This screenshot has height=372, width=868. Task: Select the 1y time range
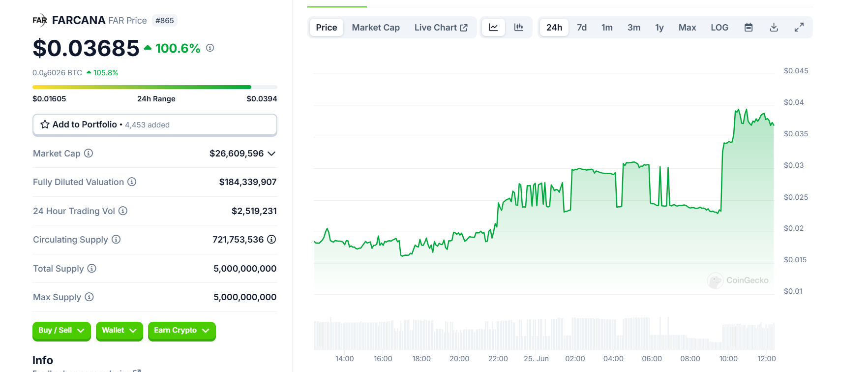pos(659,28)
